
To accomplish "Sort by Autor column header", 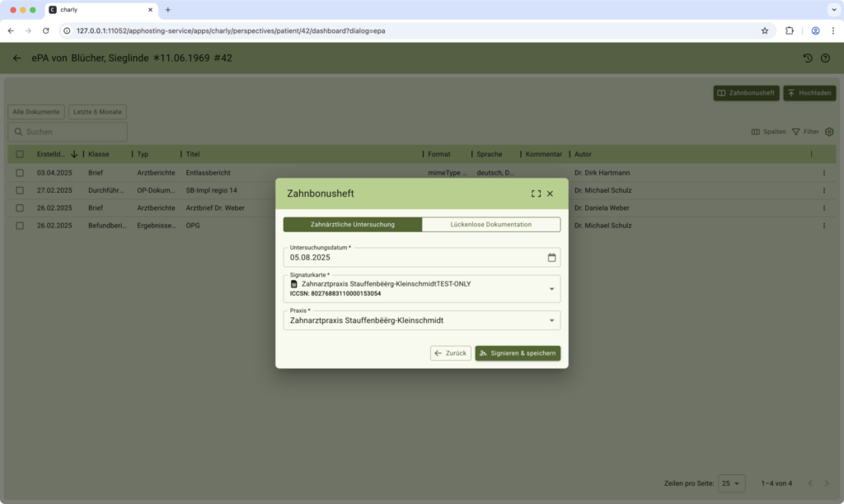I will pyautogui.click(x=583, y=154).
